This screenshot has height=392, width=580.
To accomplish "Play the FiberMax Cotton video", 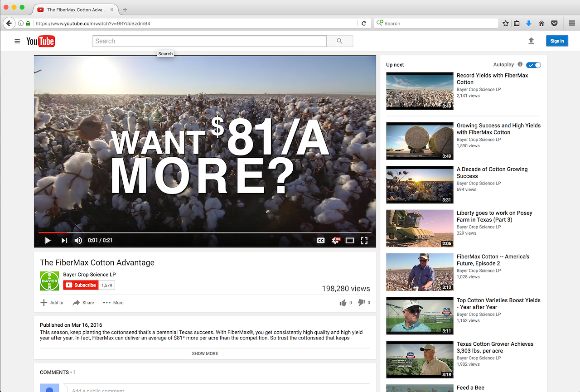I will [48, 241].
